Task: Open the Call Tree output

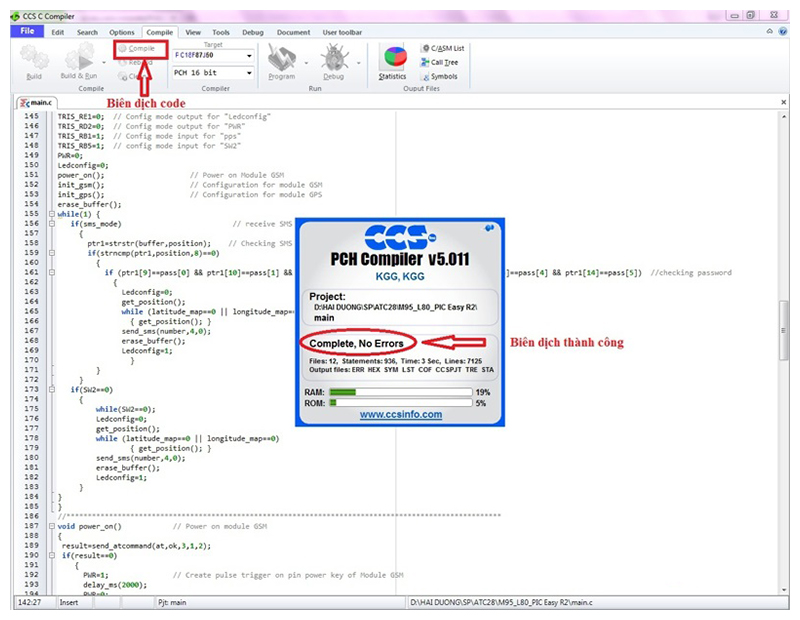Action: click(x=439, y=62)
